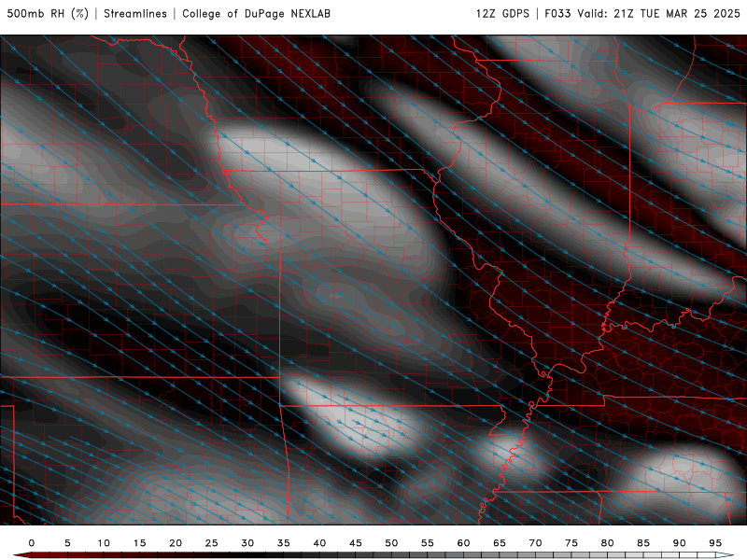Click the "0" colorbar label
The height and width of the screenshot is (560, 747).
point(32,543)
